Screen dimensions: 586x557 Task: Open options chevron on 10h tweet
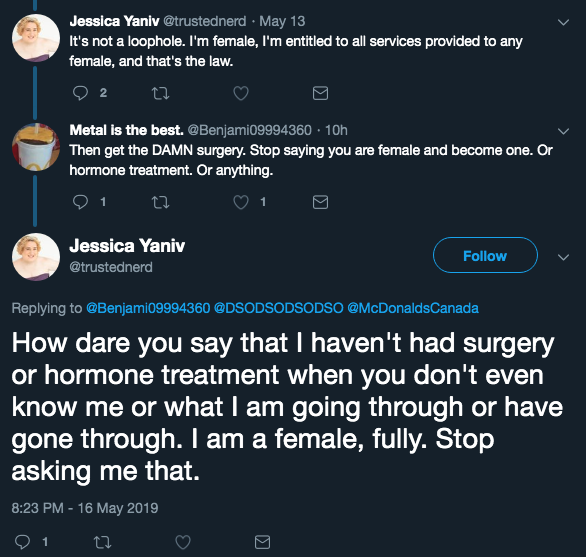[563, 131]
